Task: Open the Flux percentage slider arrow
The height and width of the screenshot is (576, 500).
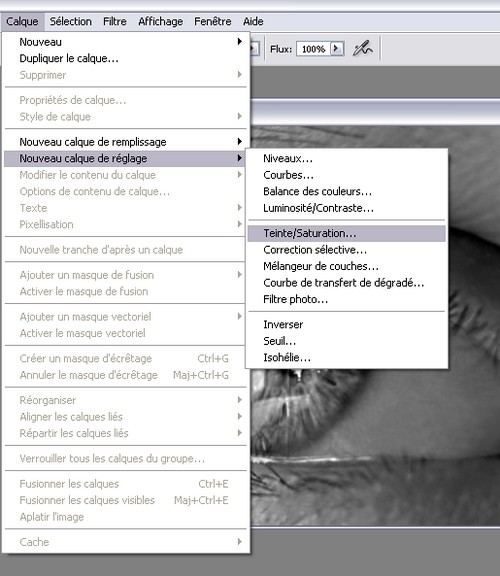Action: tap(337, 48)
